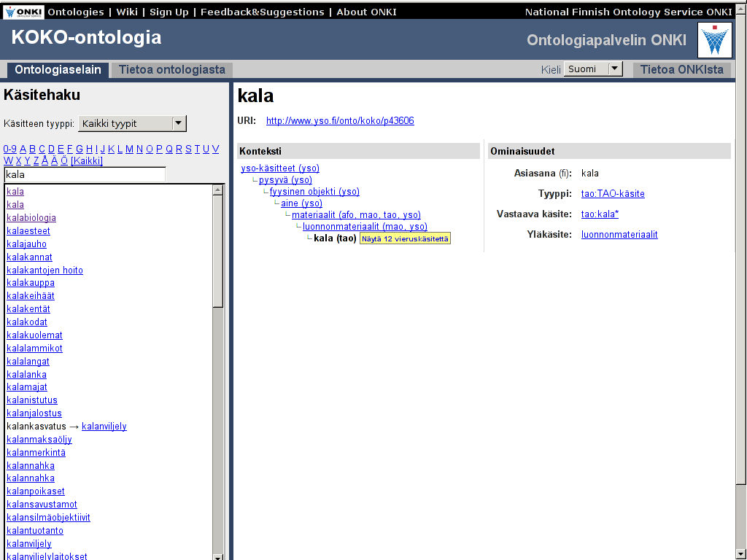Open tao:kala* corresponding concept link
The height and width of the screenshot is (560, 747).
pyautogui.click(x=600, y=214)
